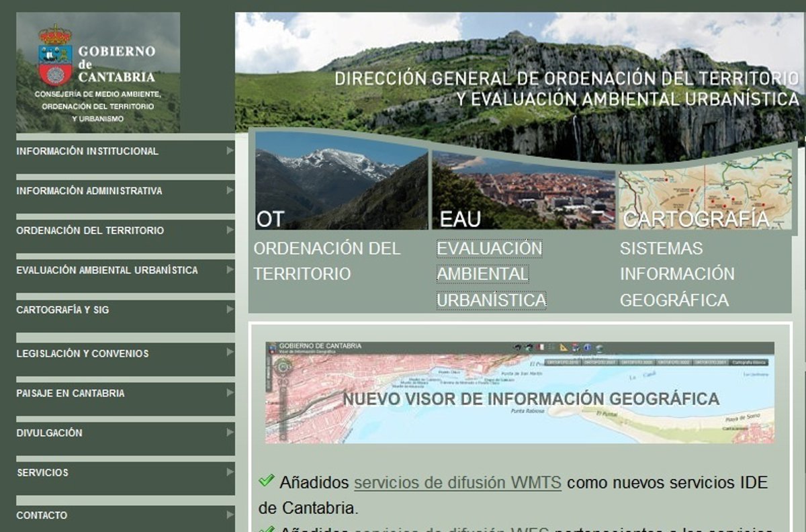Open the Ordenación del Territorio sidebar menu item
This screenshot has width=806, height=532.
90,230
